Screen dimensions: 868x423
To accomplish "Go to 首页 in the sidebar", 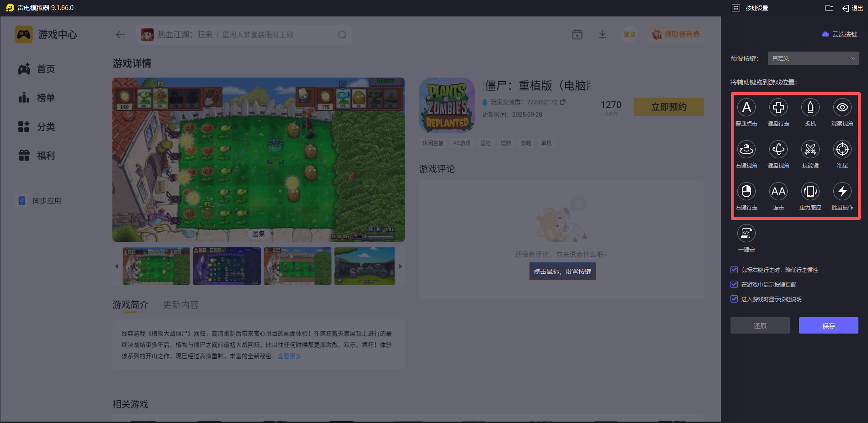I will (37, 69).
